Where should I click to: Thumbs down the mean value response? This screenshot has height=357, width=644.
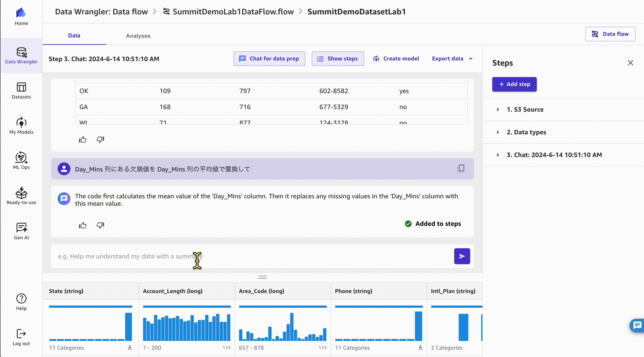pos(101,226)
